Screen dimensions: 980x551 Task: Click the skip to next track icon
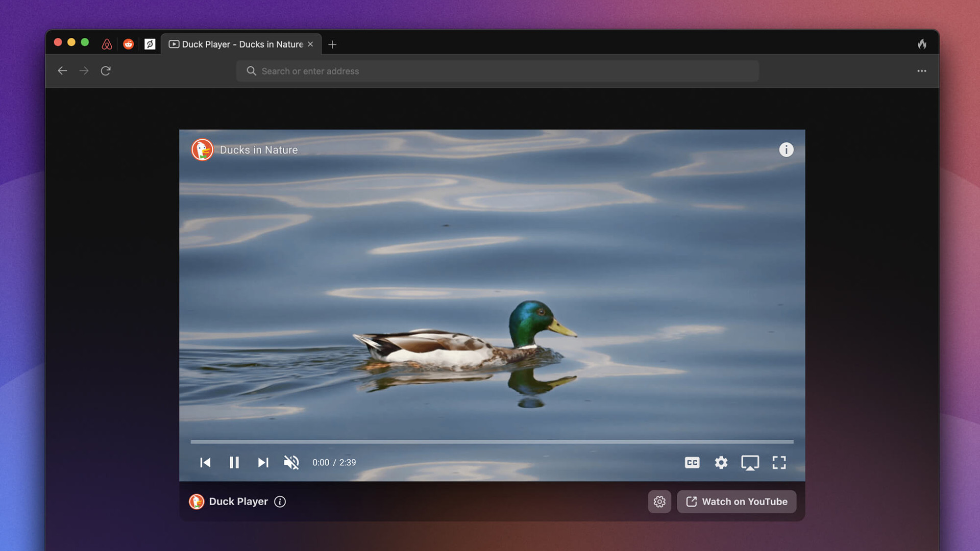coord(262,462)
